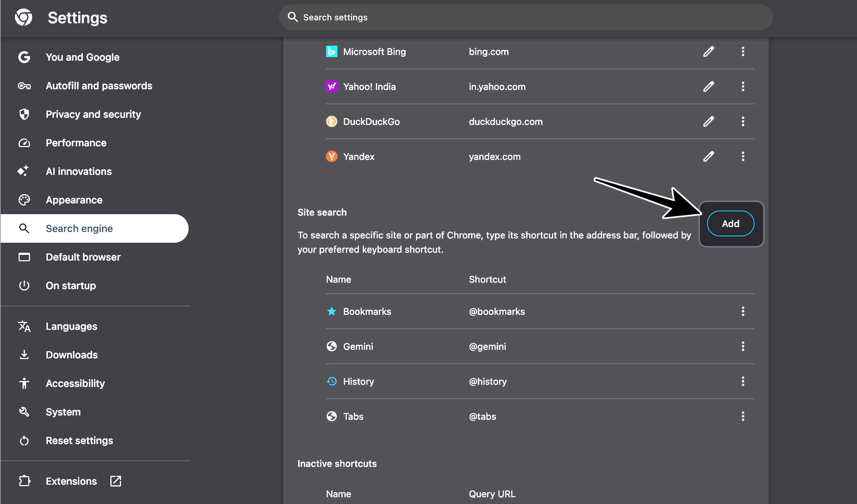Click the Add site search button
The image size is (857, 504).
coord(730,223)
